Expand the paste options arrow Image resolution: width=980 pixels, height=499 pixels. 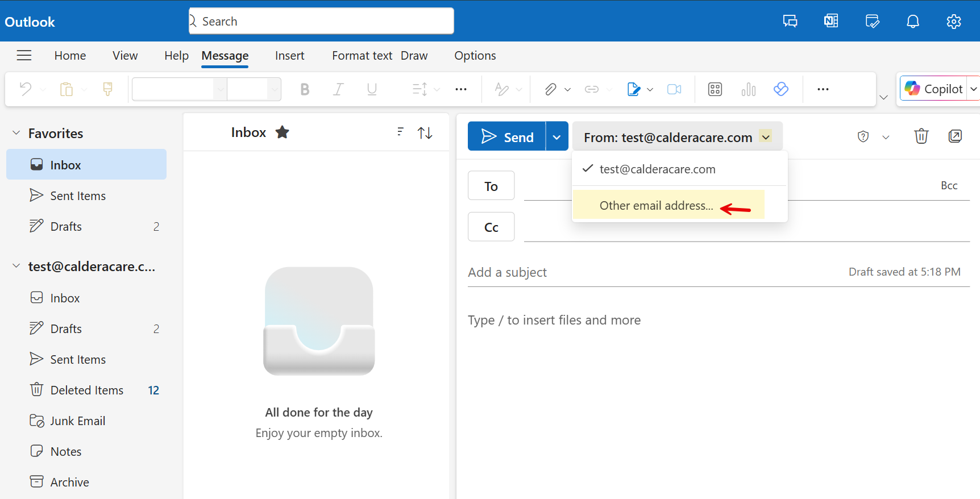click(84, 90)
